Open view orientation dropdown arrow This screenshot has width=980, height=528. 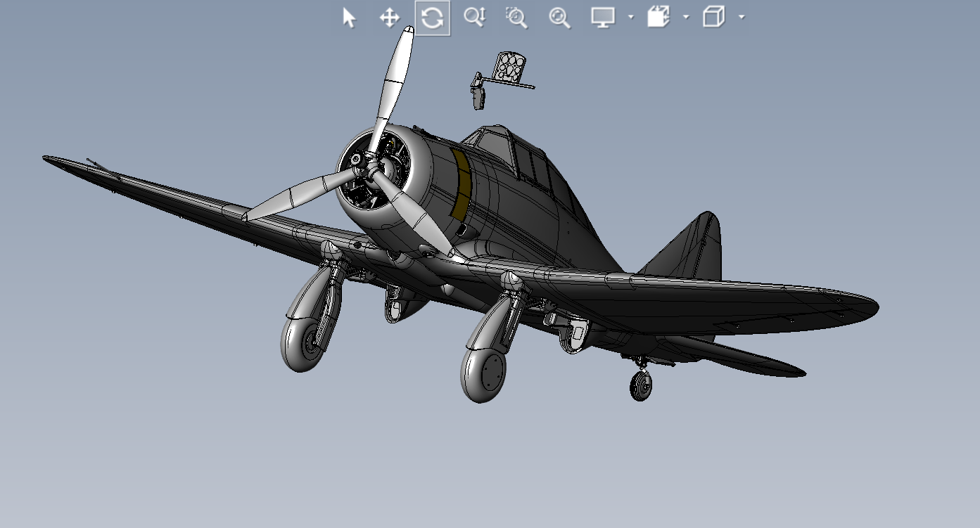click(742, 18)
